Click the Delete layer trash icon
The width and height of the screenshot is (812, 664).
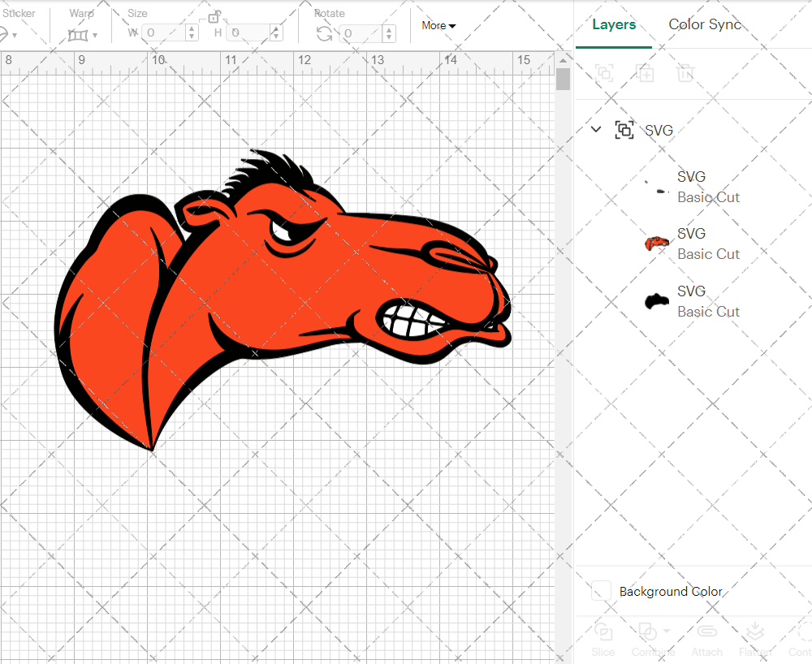[685, 73]
